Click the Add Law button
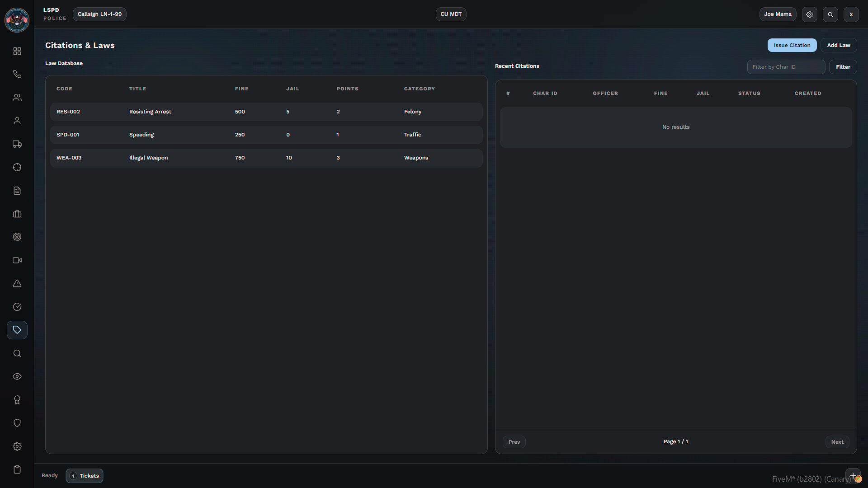Viewport: 868px width, 488px height. point(838,45)
